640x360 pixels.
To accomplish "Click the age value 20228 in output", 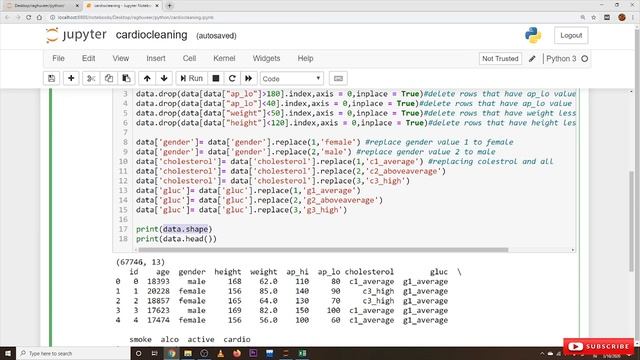I will pyautogui.click(x=158, y=291).
